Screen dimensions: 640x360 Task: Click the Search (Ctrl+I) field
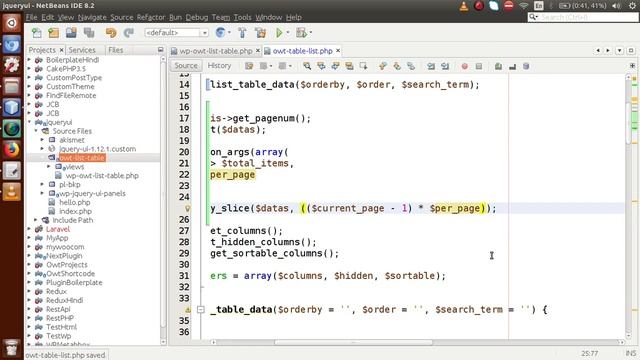pos(583,17)
